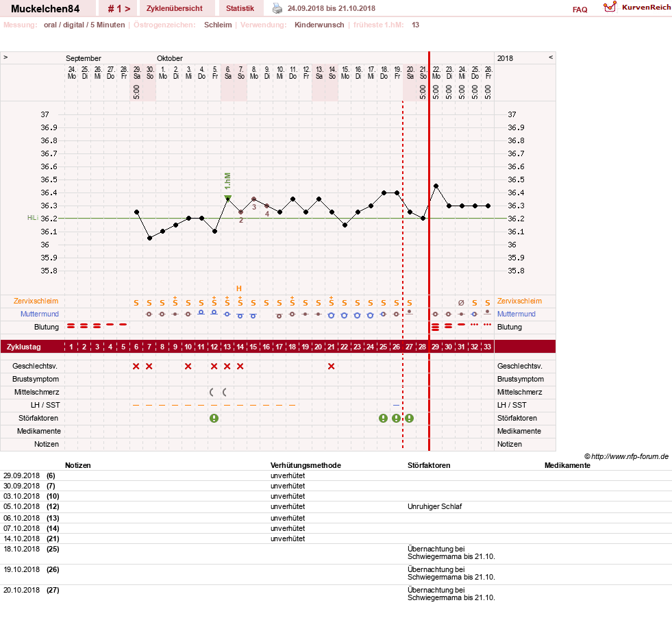
Task: Click the right '<' arrow beside 2018
Action: 551,57
